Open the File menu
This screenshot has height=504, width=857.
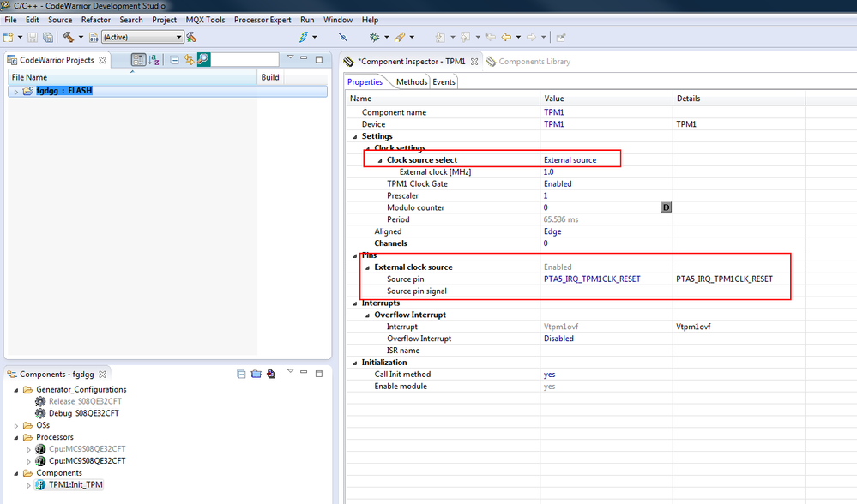[x=10, y=20]
